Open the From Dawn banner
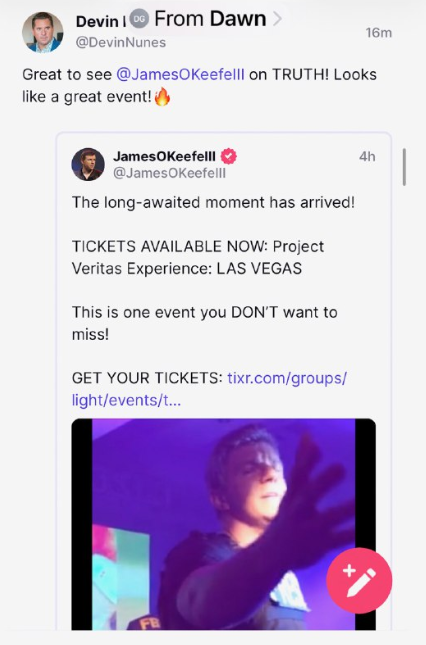 [x=206, y=19]
